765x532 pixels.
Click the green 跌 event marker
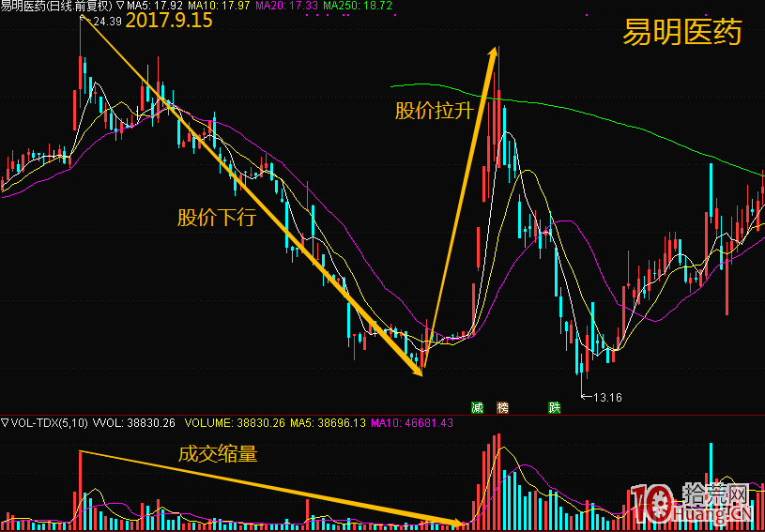554,407
